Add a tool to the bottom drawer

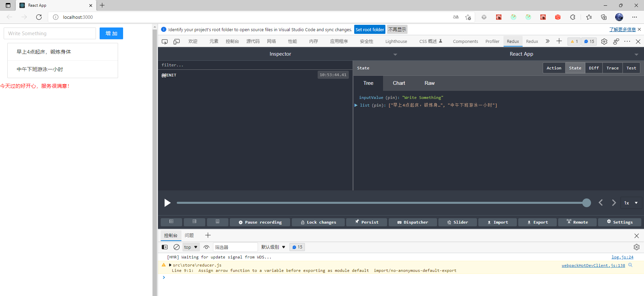pyautogui.click(x=208, y=235)
